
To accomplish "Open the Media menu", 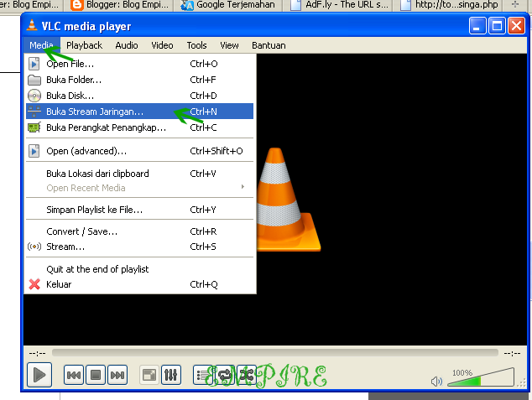I will pyautogui.click(x=41, y=45).
